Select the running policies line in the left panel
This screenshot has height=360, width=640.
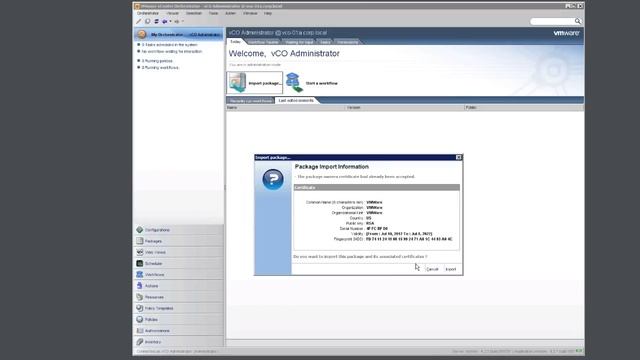157,61
